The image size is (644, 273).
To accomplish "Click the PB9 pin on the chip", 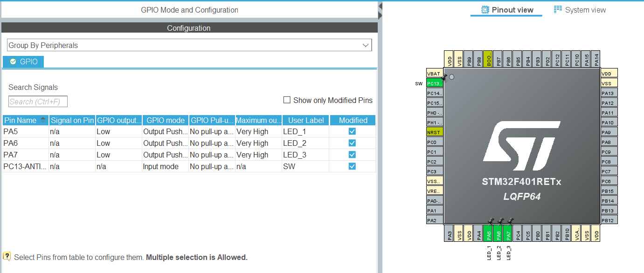I will pyautogui.click(x=469, y=60).
